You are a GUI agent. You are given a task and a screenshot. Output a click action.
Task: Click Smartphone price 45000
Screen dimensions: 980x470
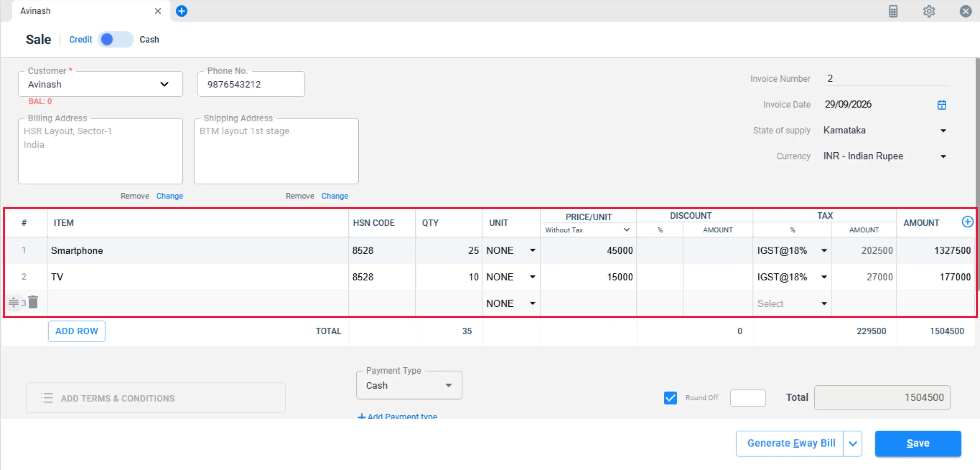point(588,250)
